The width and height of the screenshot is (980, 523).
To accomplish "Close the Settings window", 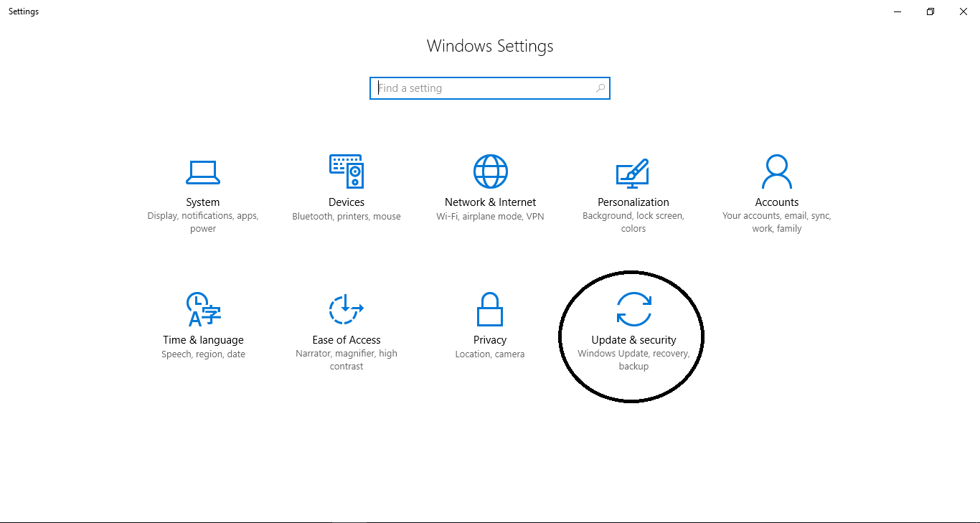I will click(963, 11).
